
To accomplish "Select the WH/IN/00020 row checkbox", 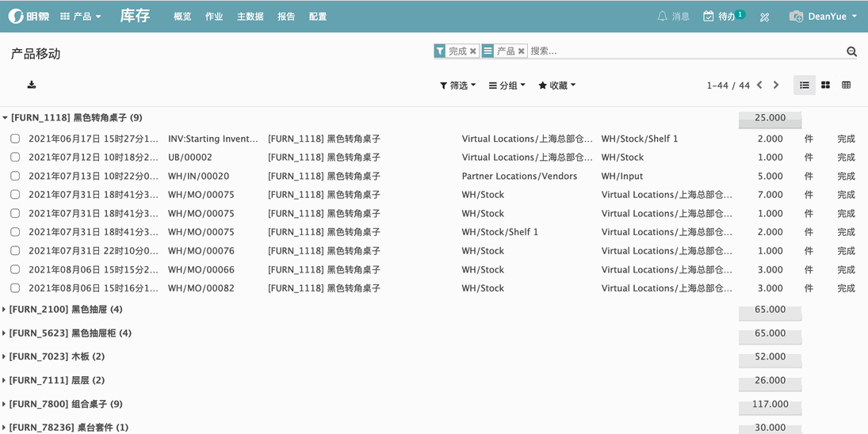I will point(15,176).
